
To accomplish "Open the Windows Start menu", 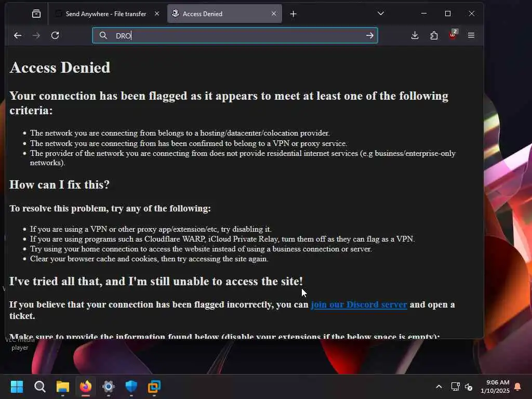I will pyautogui.click(x=17, y=387).
